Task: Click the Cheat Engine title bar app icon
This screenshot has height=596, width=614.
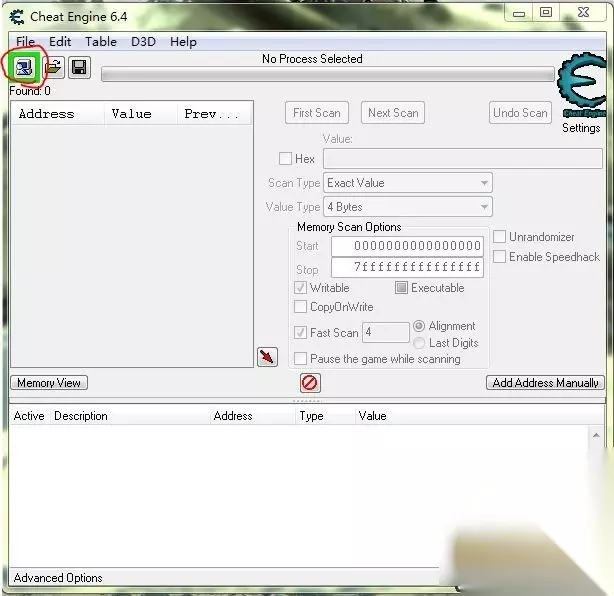Action: (x=16, y=17)
